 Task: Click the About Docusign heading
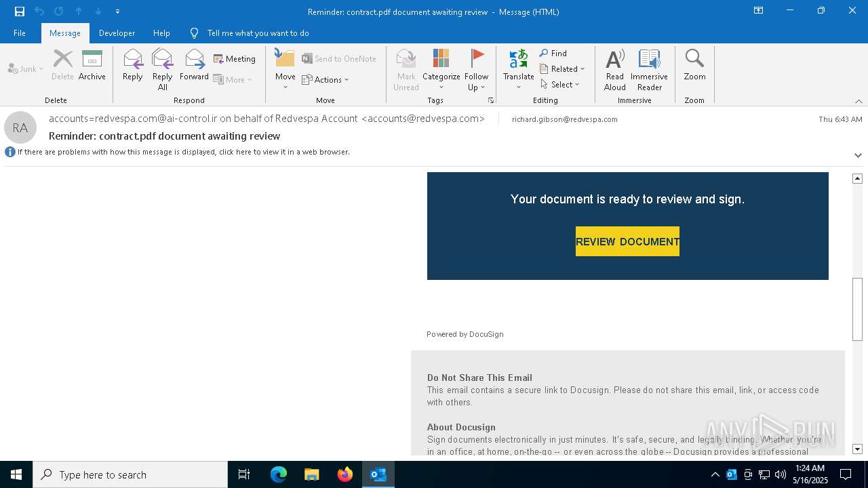[x=461, y=427]
